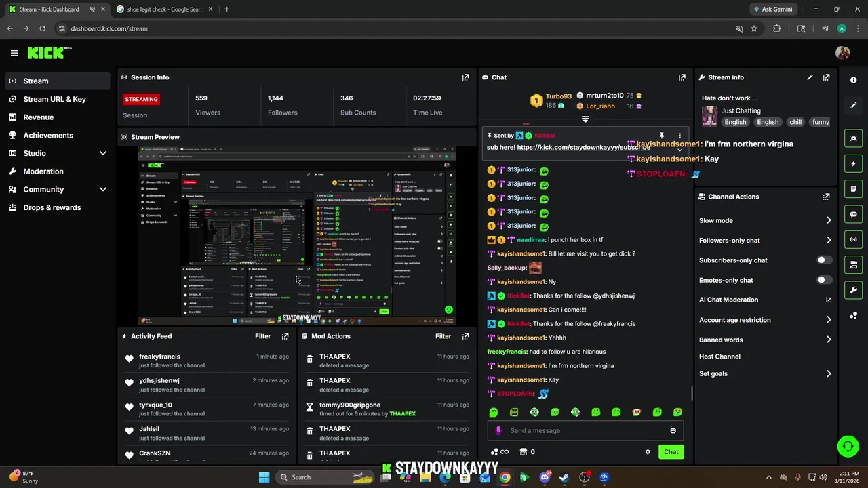Expand Community submenu in sidebar
The image size is (868, 488).
click(x=103, y=190)
